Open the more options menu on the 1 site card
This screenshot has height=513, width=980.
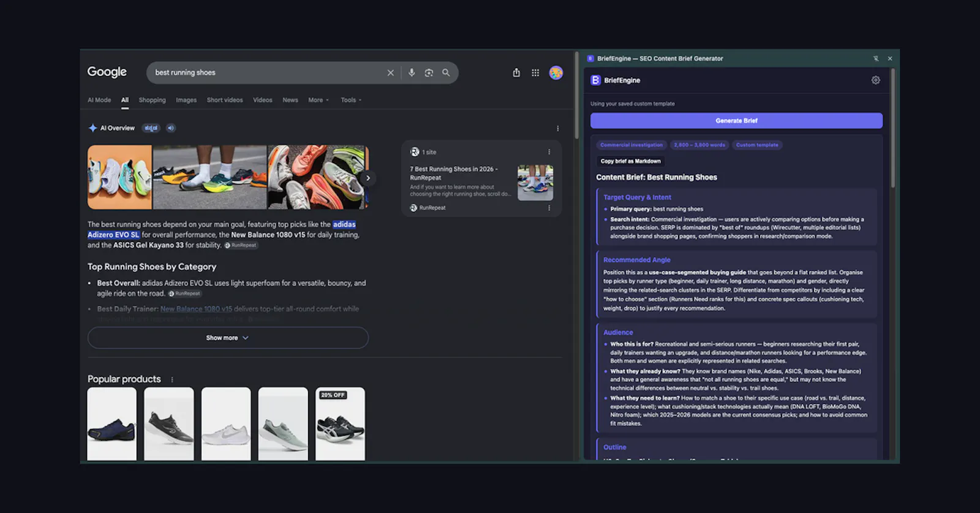pyautogui.click(x=549, y=152)
